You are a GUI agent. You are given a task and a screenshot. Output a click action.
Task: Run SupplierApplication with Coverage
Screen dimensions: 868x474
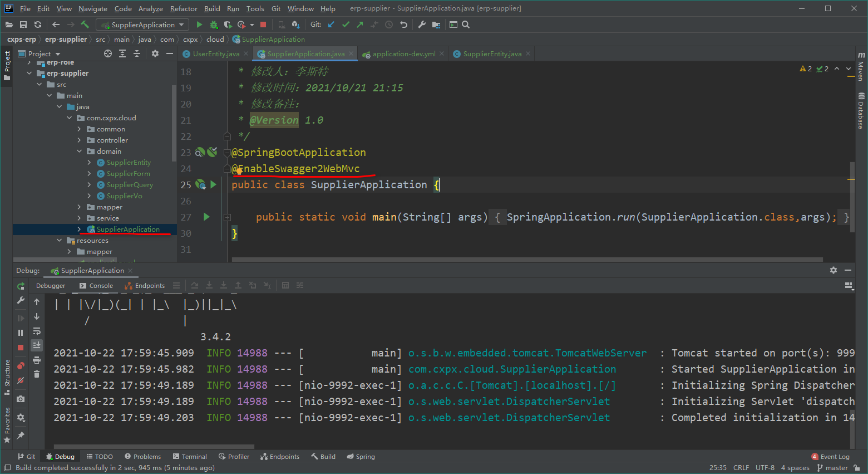point(228,25)
